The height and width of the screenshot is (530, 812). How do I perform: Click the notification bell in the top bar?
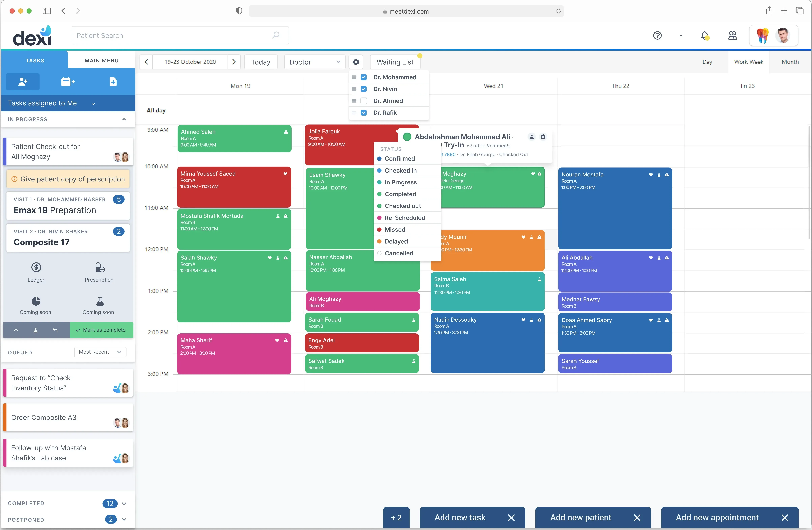[704, 35]
